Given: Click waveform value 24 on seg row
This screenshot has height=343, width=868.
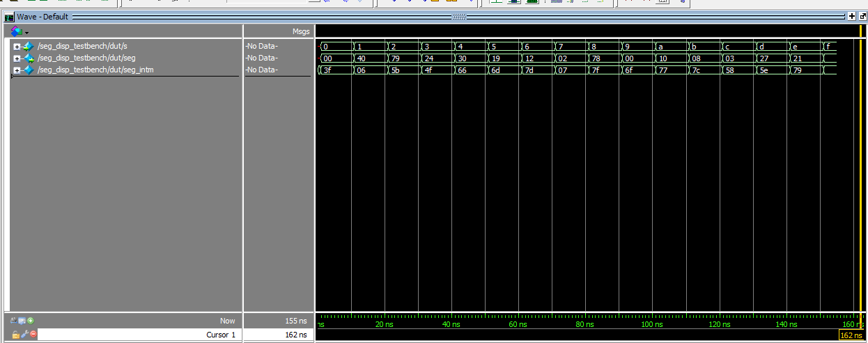Looking at the screenshot, I should tap(428, 58).
